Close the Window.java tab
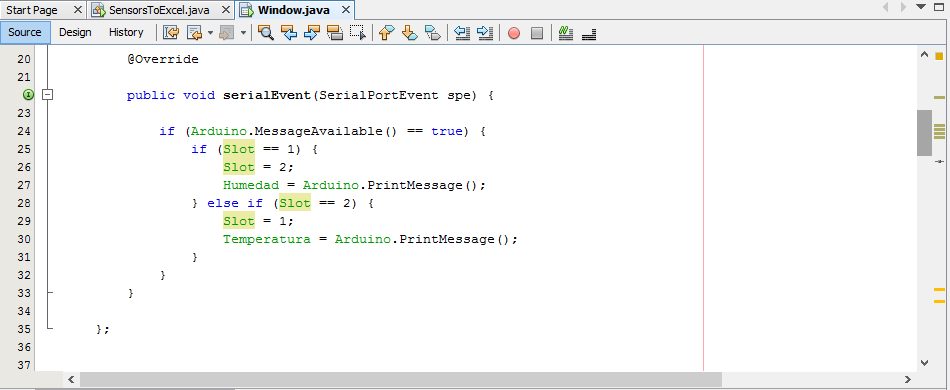Image resolution: width=950 pixels, height=390 pixels. pos(346,10)
